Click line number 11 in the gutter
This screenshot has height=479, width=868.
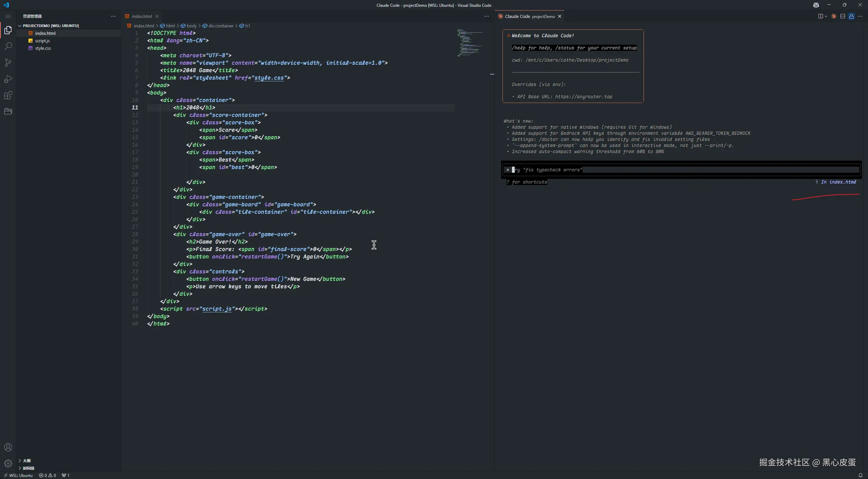click(135, 108)
